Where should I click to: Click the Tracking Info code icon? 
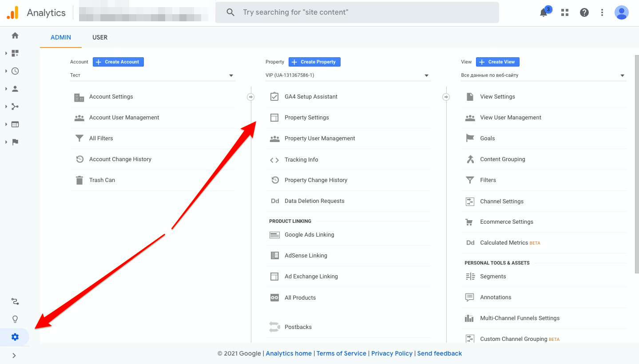(274, 160)
